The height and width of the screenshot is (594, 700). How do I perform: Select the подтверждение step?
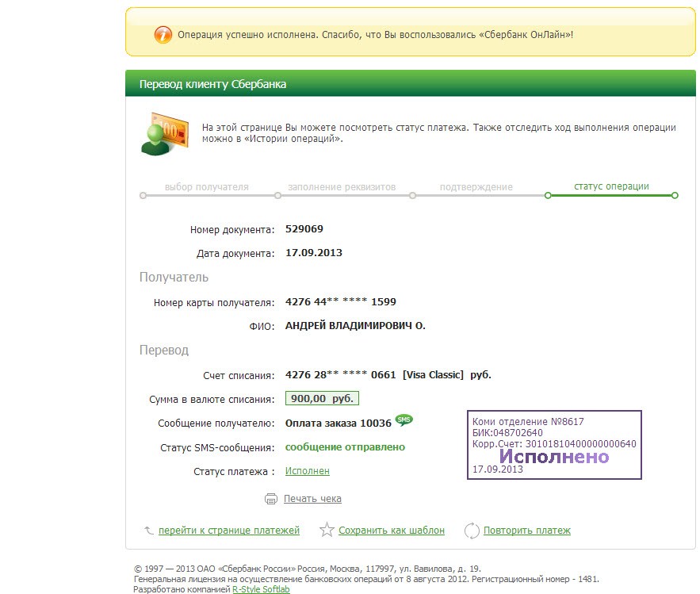click(x=476, y=187)
